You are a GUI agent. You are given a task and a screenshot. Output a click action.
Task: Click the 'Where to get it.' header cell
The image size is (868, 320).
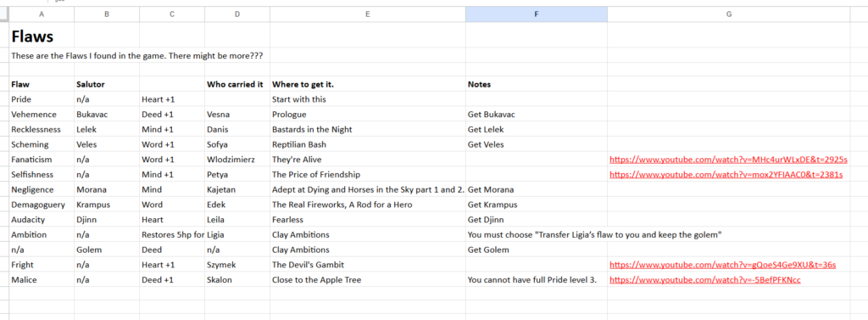tap(368, 84)
